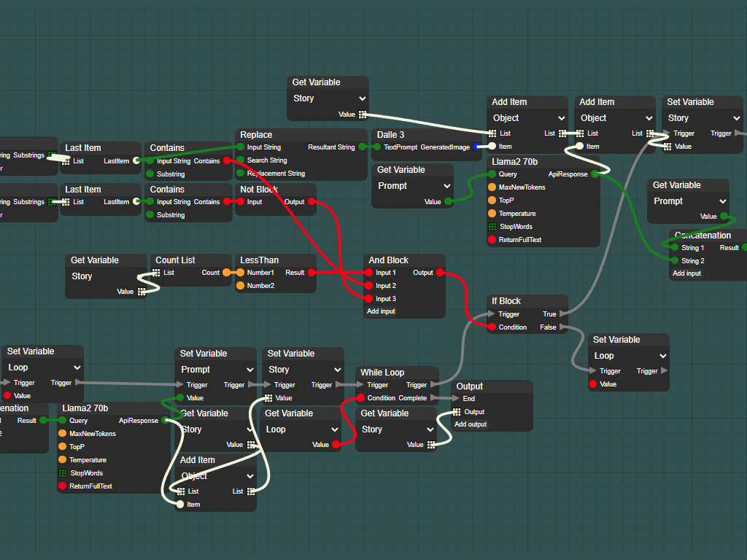Viewport: 747px width, 560px height.
Task: Click the Output node's Output list port
Action: (457, 412)
